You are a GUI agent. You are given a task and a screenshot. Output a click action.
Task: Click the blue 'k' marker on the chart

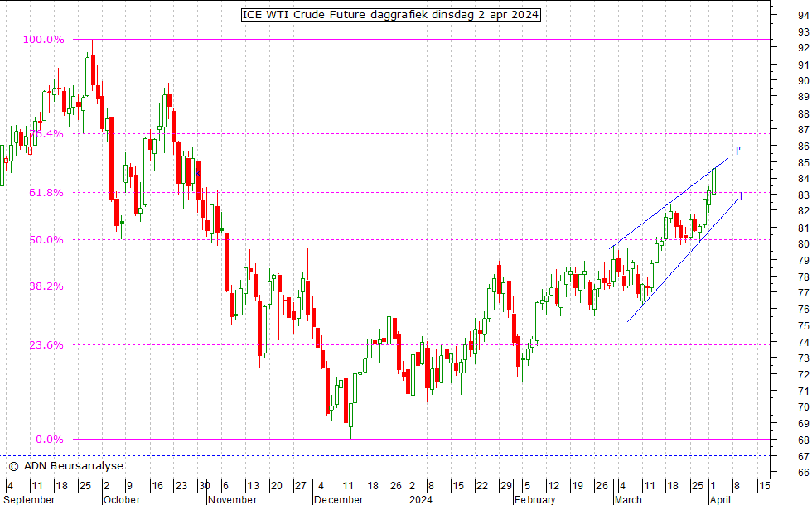(197, 173)
